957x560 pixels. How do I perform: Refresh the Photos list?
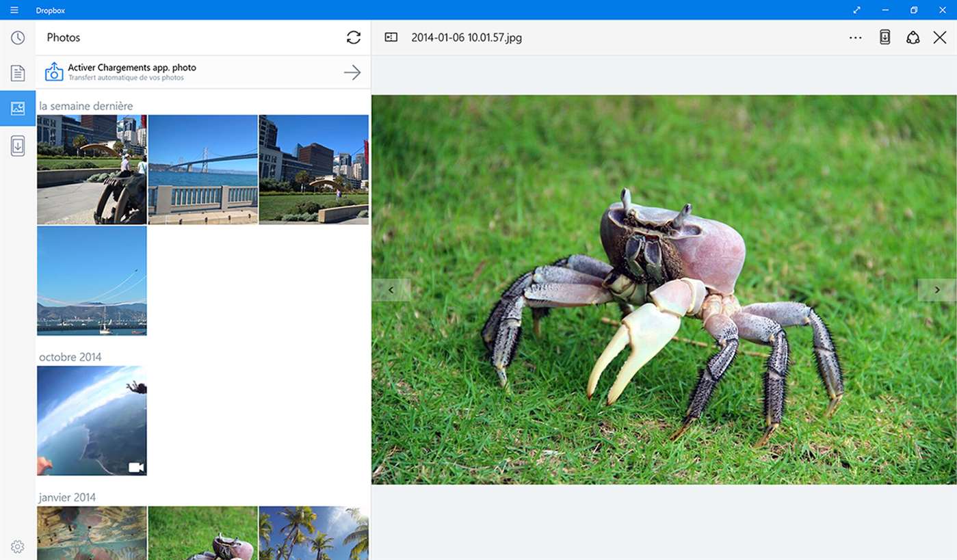tap(353, 38)
